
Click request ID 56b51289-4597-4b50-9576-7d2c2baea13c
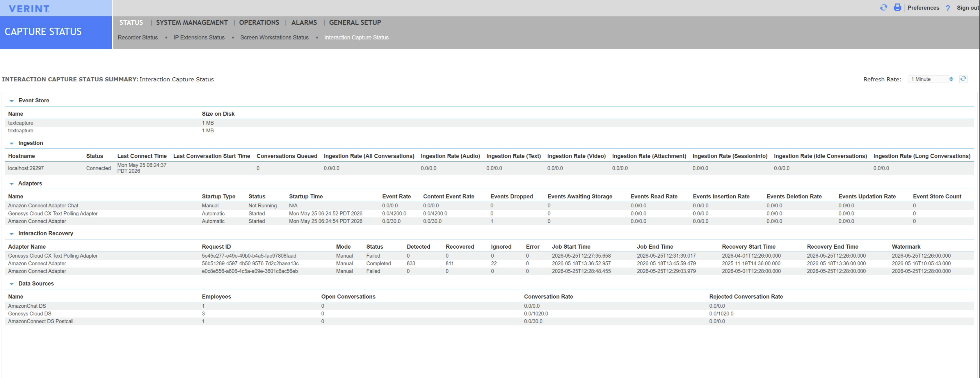(x=250, y=263)
